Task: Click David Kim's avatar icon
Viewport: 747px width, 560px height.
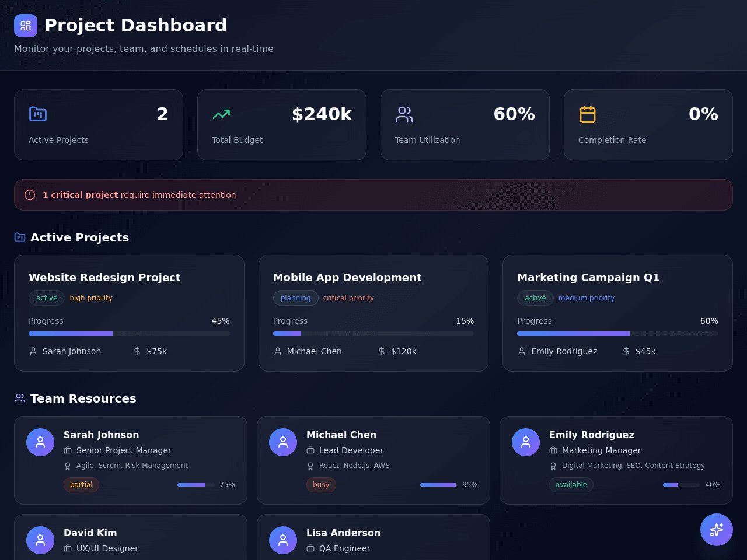Action: (x=40, y=540)
